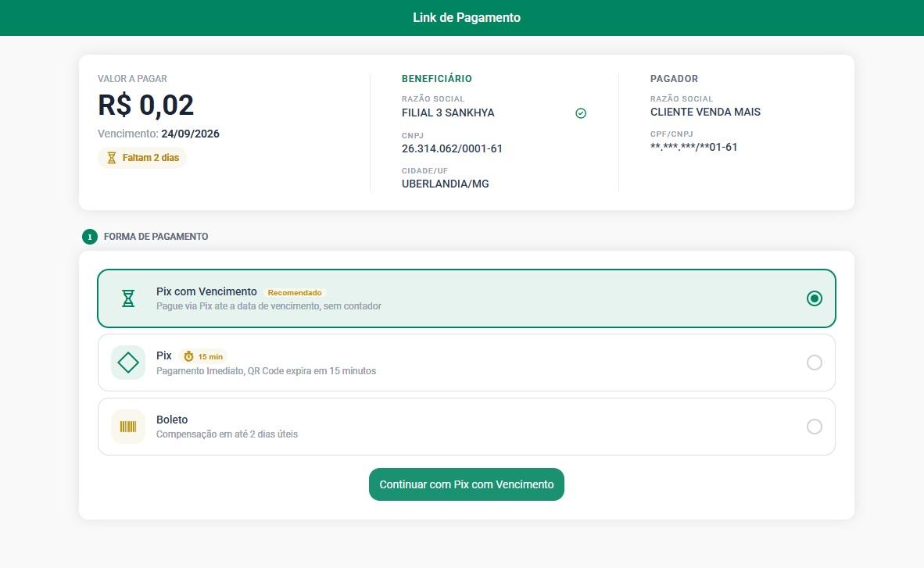
Task: Click the VALOR A PAGAR label
Action: tap(133, 78)
